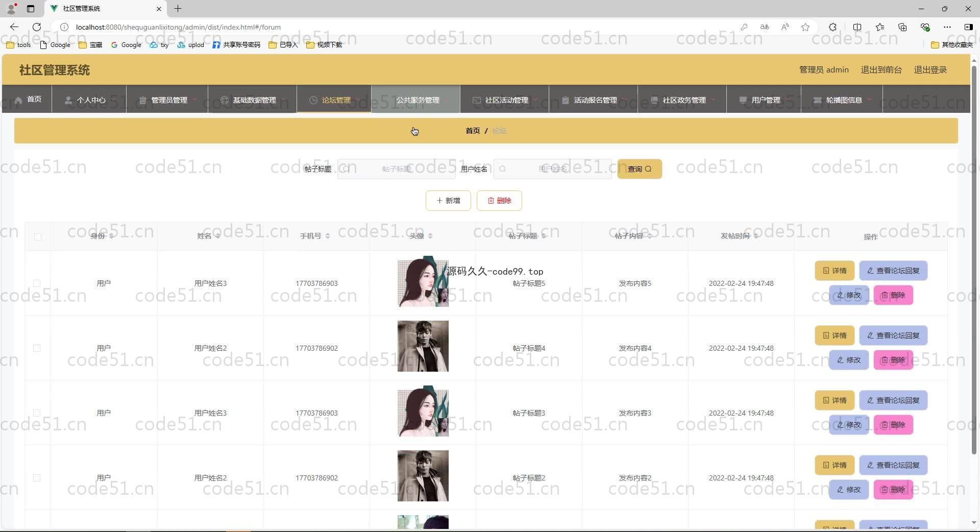Check the row checkbox for 帖子标题2
This screenshot has height=532, width=980.
click(x=37, y=477)
